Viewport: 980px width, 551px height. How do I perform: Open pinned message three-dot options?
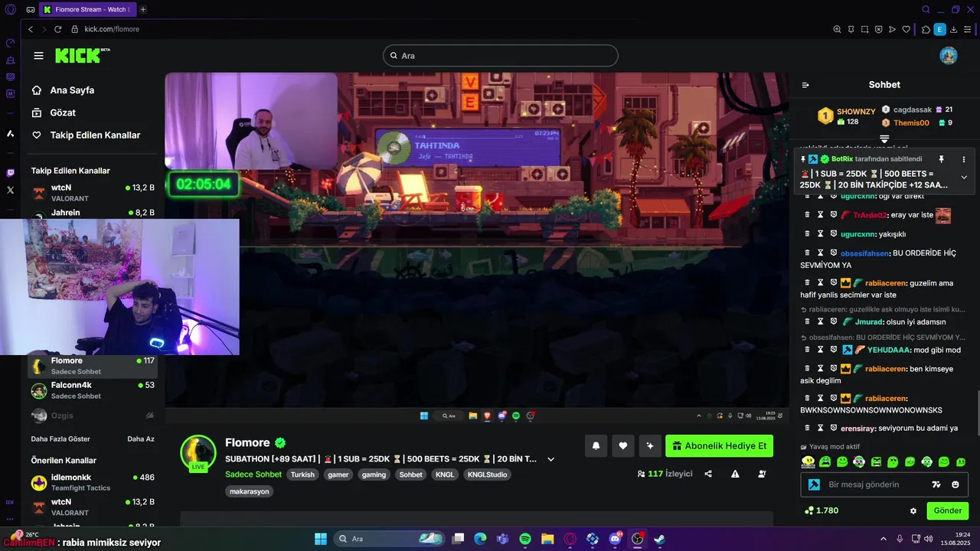[x=964, y=159]
